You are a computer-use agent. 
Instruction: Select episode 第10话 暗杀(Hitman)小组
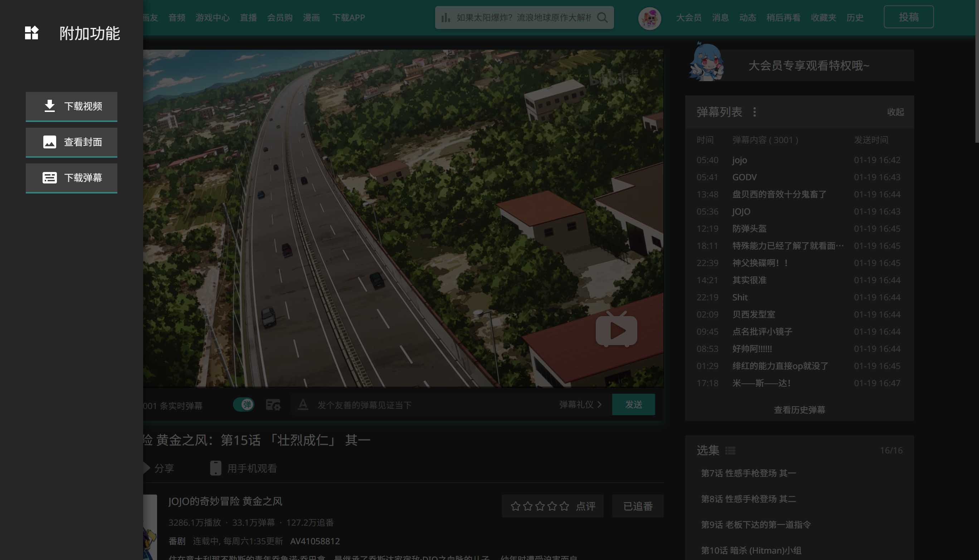click(751, 550)
